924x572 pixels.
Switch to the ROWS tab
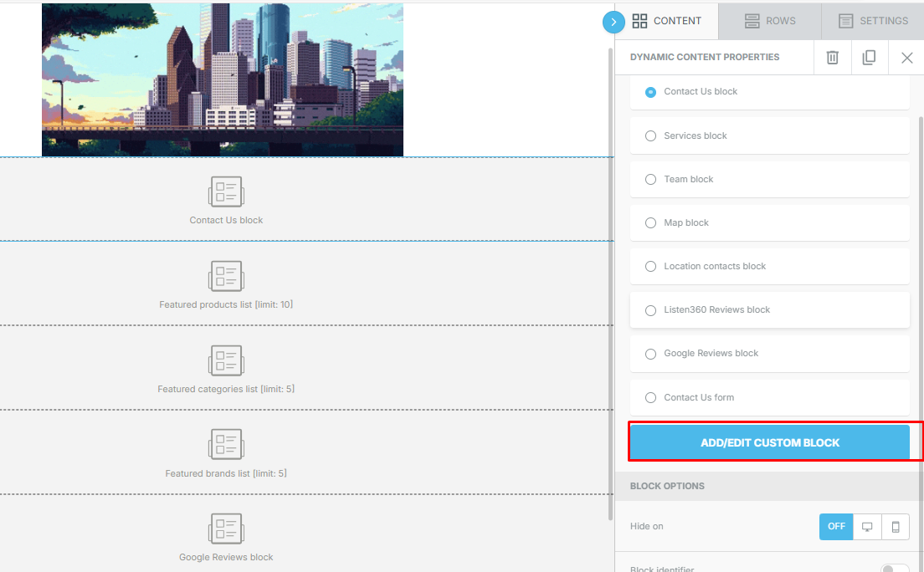click(x=770, y=21)
